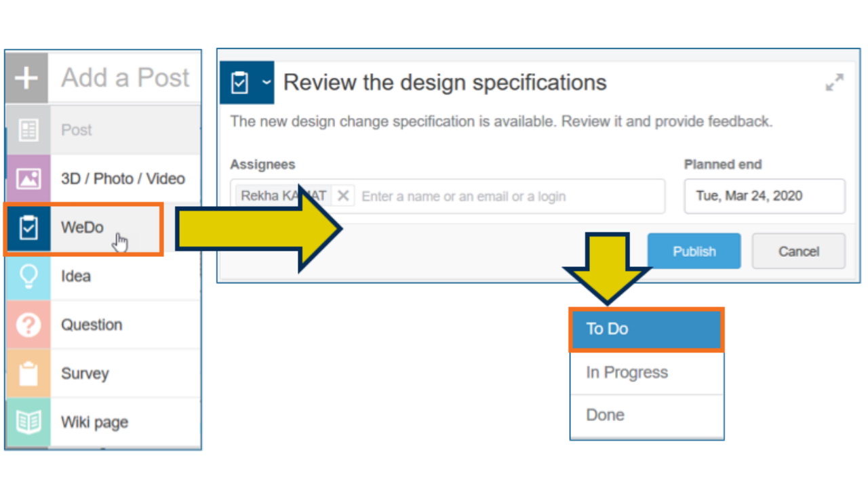Choose WeDo from the Add a Post menu
Viewport: 868px width, 488px height.
[81, 227]
